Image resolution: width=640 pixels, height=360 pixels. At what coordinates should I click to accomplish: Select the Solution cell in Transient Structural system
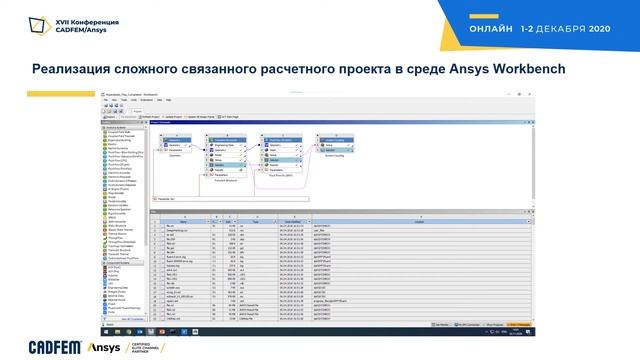227,165
